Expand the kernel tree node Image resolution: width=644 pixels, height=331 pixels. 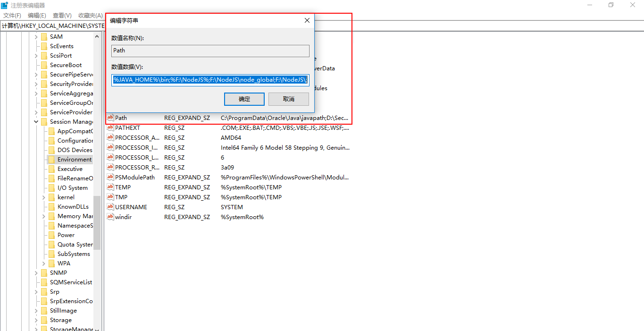click(x=44, y=197)
